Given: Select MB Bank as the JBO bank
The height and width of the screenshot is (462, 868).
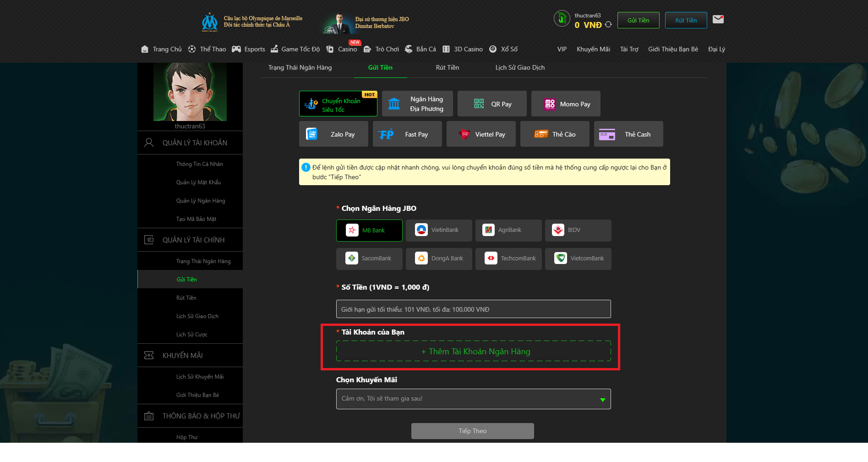Looking at the screenshot, I should pos(369,231).
